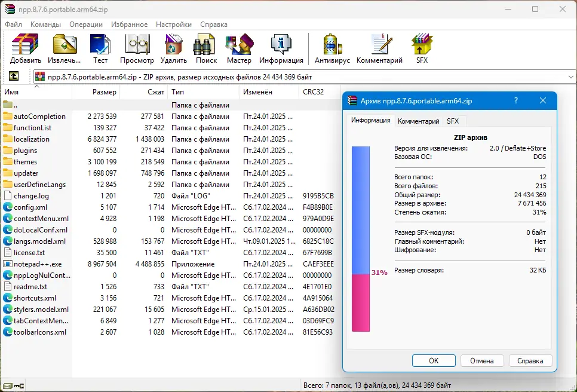Sort by the Сжат column header
The image size is (577, 392).
click(x=144, y=92)
